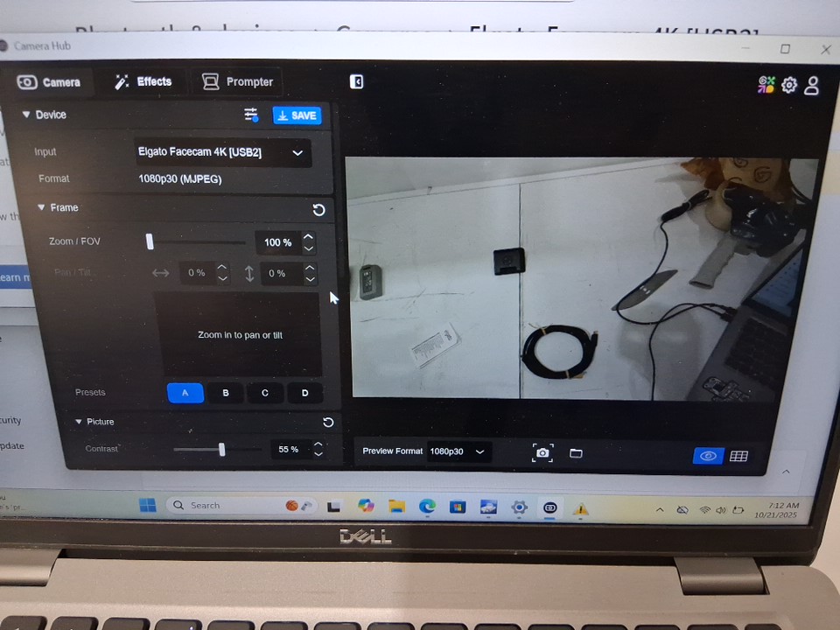Switch to the Prompter tab

tap(238, 81)
